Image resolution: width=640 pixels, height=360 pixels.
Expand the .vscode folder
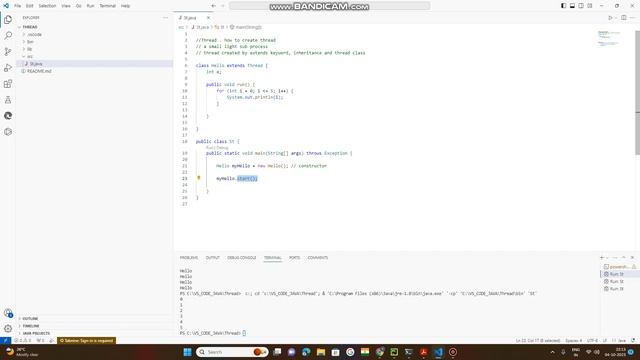(x=33, y=34)
